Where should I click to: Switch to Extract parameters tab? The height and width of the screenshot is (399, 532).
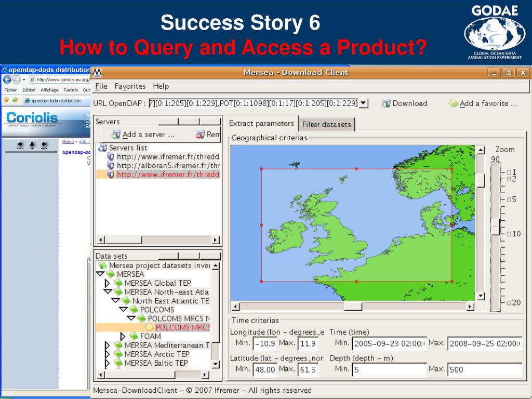point(261,124)
